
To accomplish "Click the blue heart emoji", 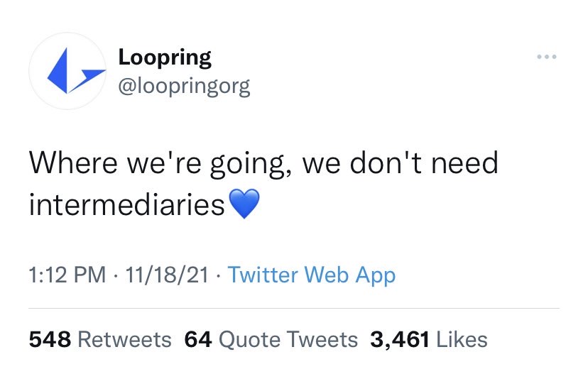I will point(244,206).
